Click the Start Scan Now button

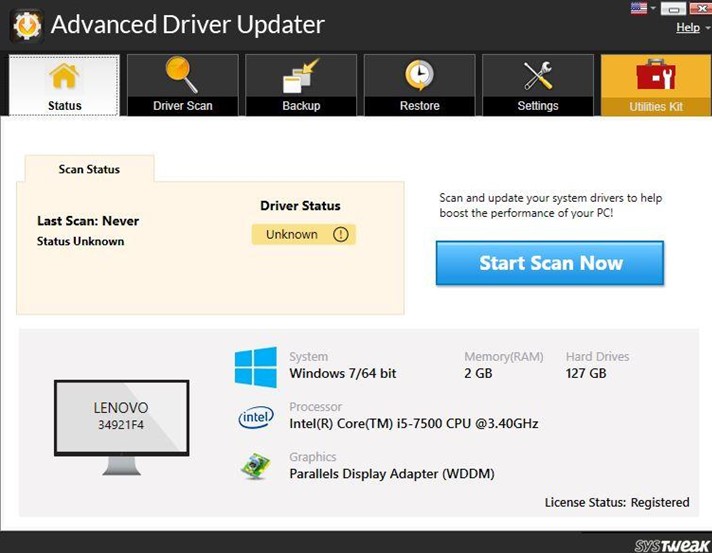[x=550, y=263]
